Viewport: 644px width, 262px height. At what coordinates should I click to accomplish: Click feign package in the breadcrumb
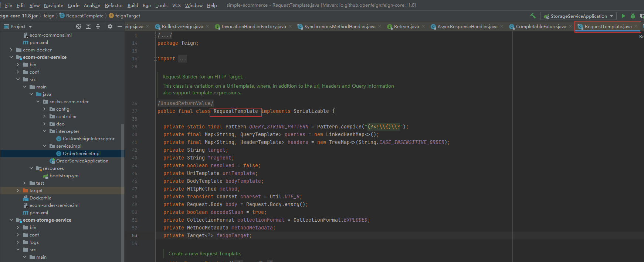[49, 16]
